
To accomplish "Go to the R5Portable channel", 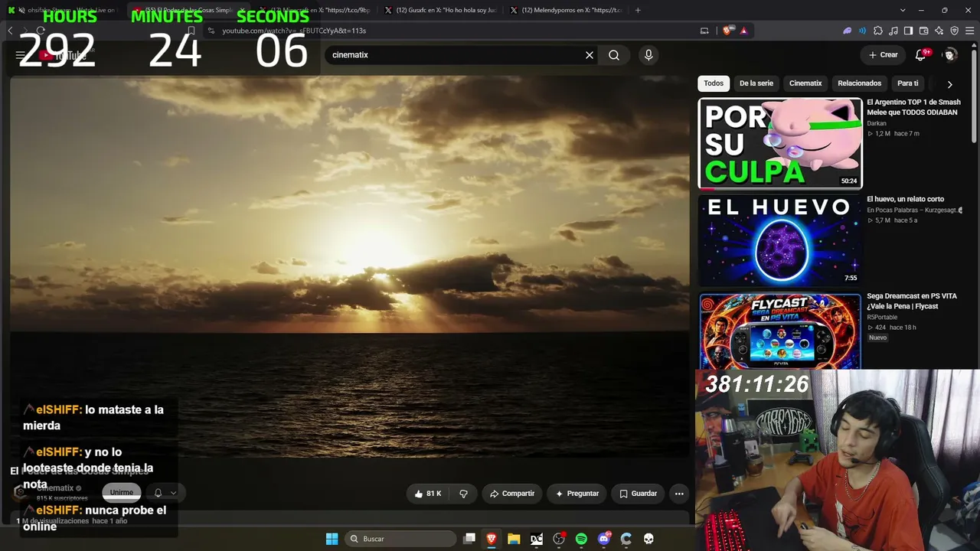I will (881, 317).
